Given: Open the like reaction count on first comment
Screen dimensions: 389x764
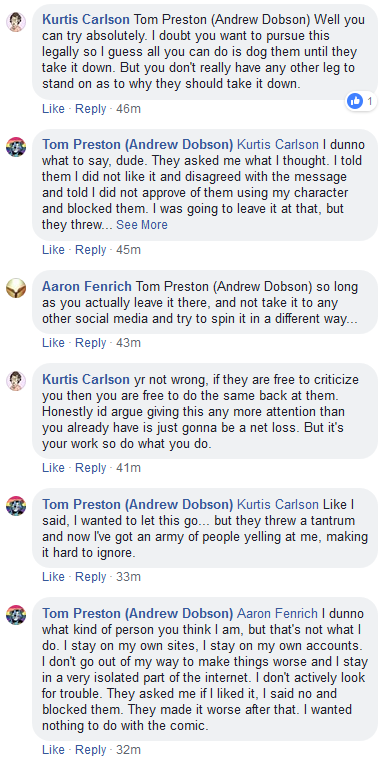Looking at the screenshot, I should click(x=361, y=101).
